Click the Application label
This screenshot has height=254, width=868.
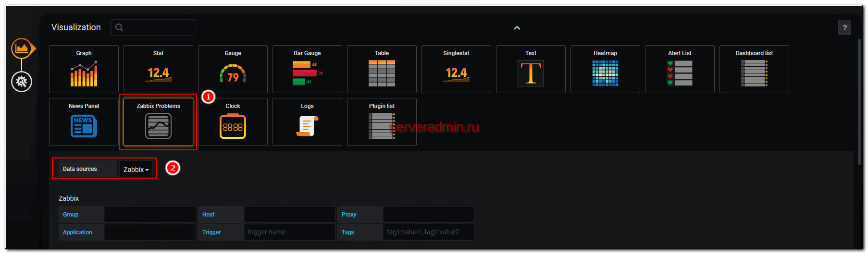tap(77, 232)
